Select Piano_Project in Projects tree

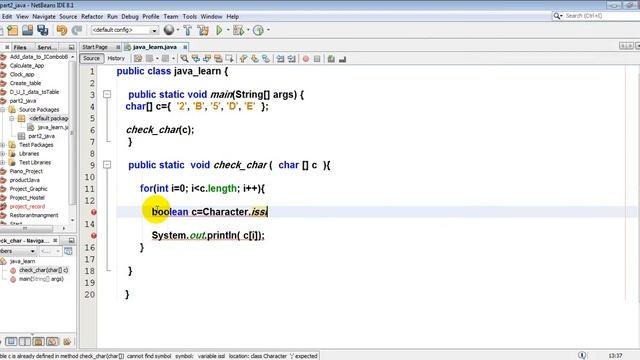click(26, 171)
